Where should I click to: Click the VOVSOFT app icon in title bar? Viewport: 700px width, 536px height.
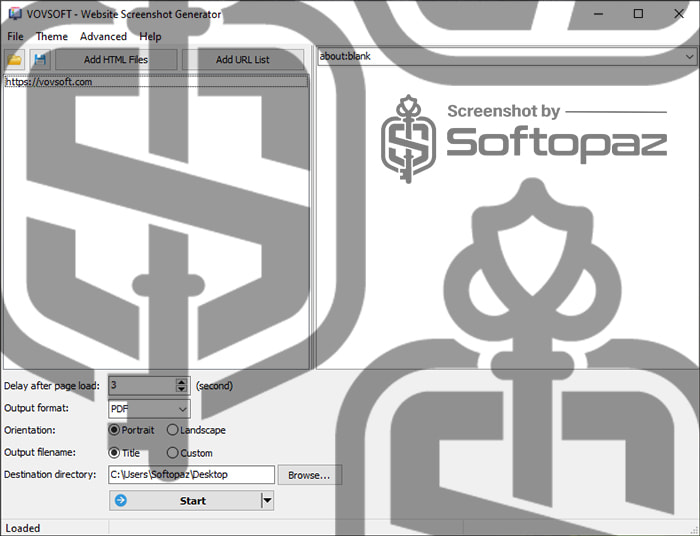(15, 14)
